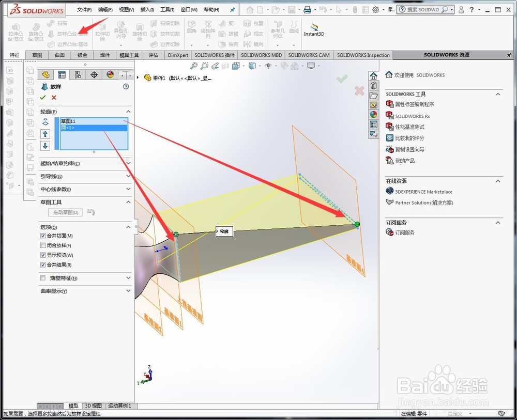517x420 pixels.
Task: Collapse 在线资源 group in task pane
Action: tap(498, 181)
